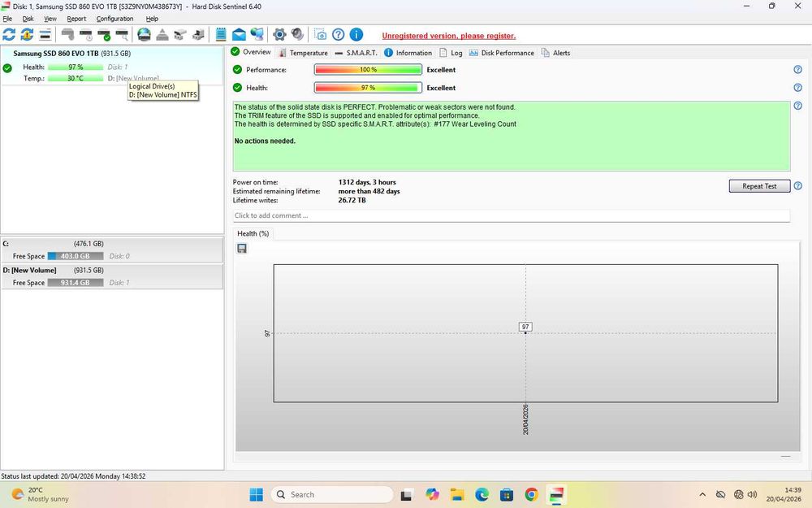Viewport: 812px width, 508px height.
Task: Select Samsung SSD 860 EVO 1TB disk entry
Action: pos(112,65)
